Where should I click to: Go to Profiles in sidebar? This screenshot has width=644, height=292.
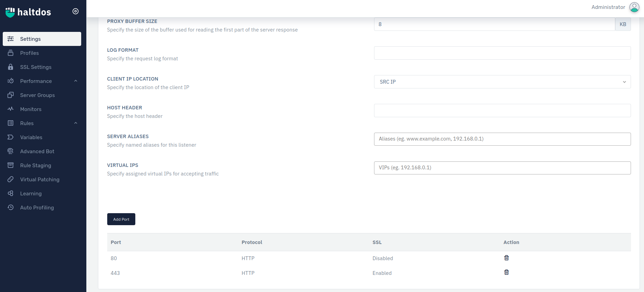pos(29,53)
